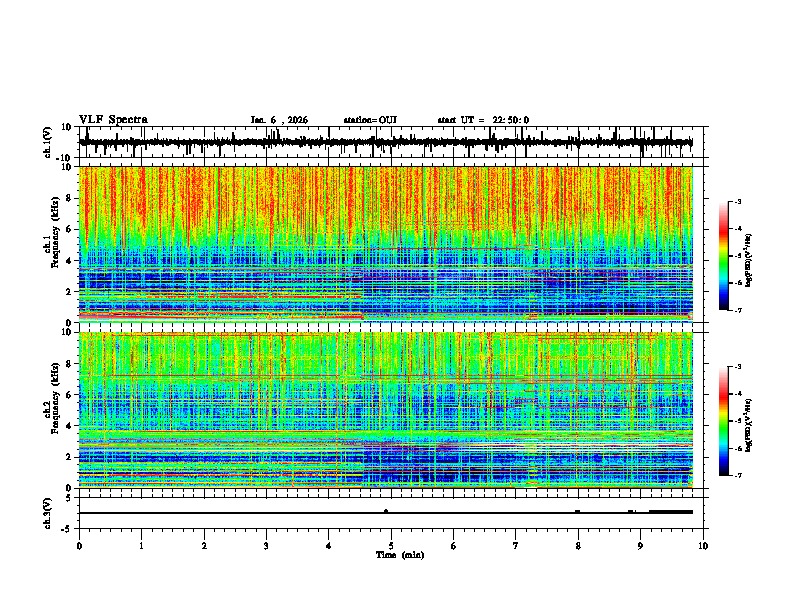Screen dimensions: 792x612
Task: Click the "5" tick on the time axis
Action: tap(391, 546)
